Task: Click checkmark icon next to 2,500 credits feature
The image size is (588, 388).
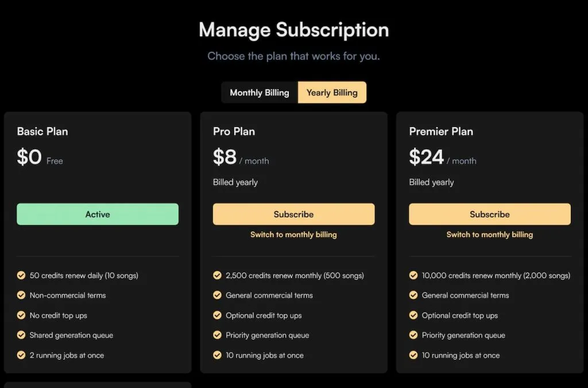Action: click(x=217, y=275)
